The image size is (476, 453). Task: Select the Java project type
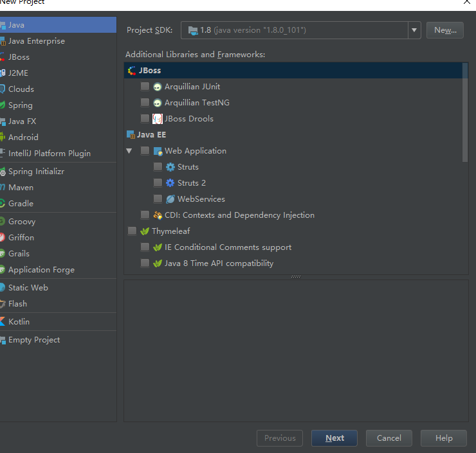[58, 25]
